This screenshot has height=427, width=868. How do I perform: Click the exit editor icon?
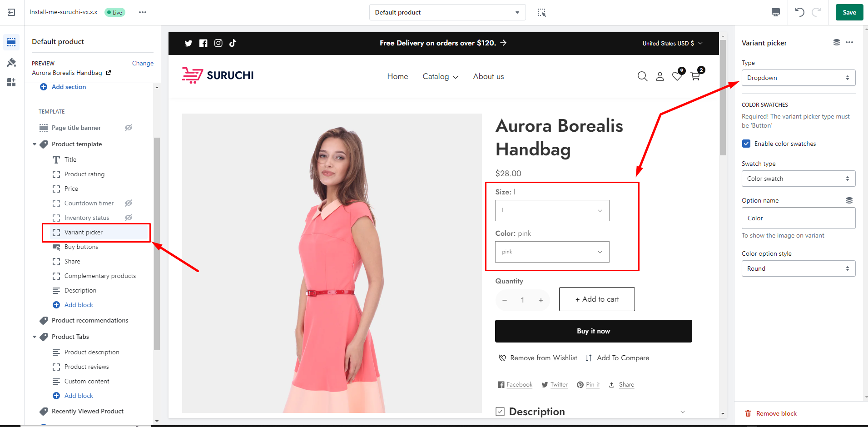click(x=11, y=12)
